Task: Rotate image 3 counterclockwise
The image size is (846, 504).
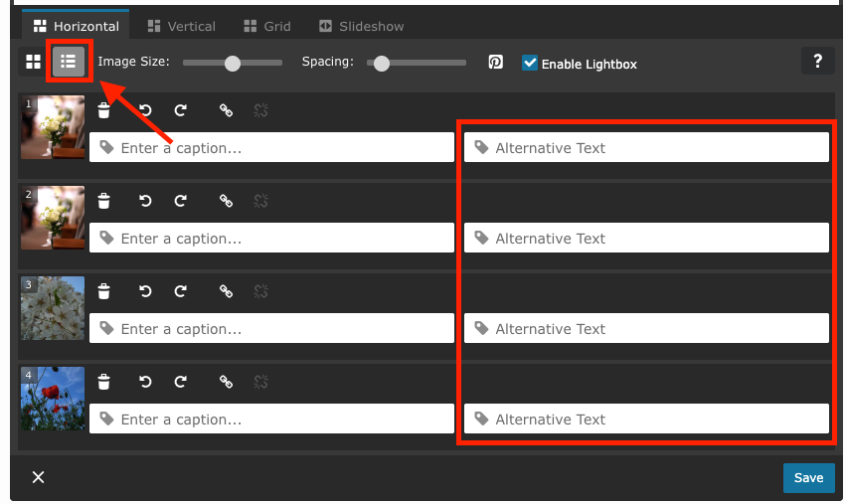Action: coord(145,291)
